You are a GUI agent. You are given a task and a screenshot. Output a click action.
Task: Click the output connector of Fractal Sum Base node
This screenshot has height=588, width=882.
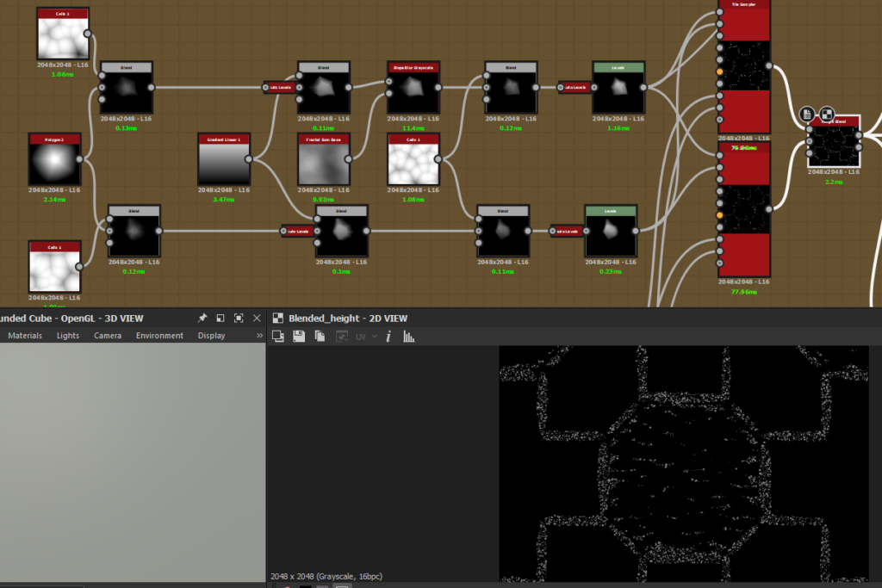(348, 159)
